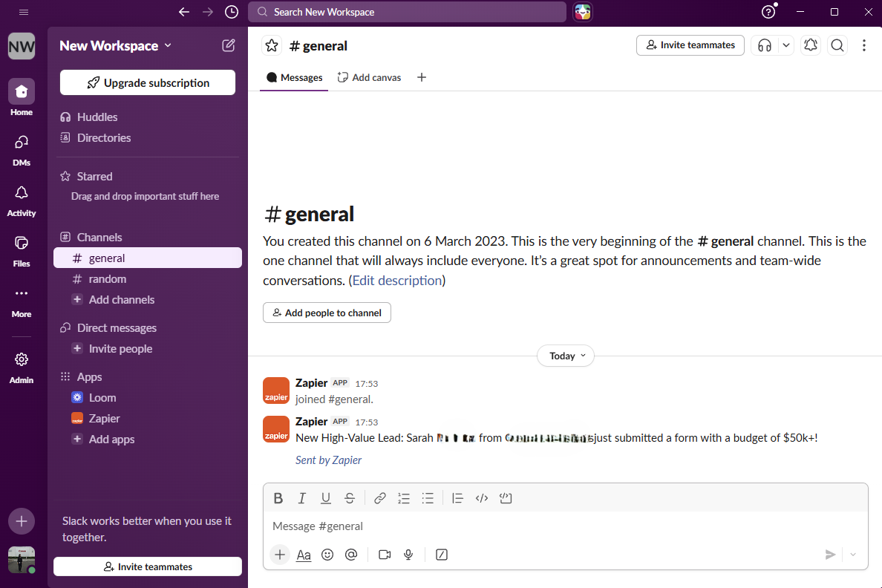The height and width of the screenshot is (588, 882).
Task: Open the history clock icon
Action: (x=232, y=12)
